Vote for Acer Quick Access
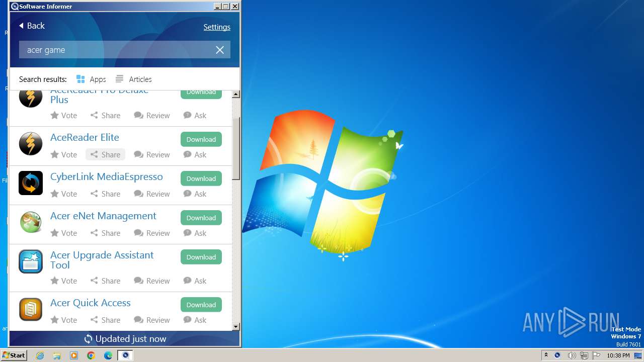The width and height of the screenshot is (644, 362). click(x=64, y=320)
